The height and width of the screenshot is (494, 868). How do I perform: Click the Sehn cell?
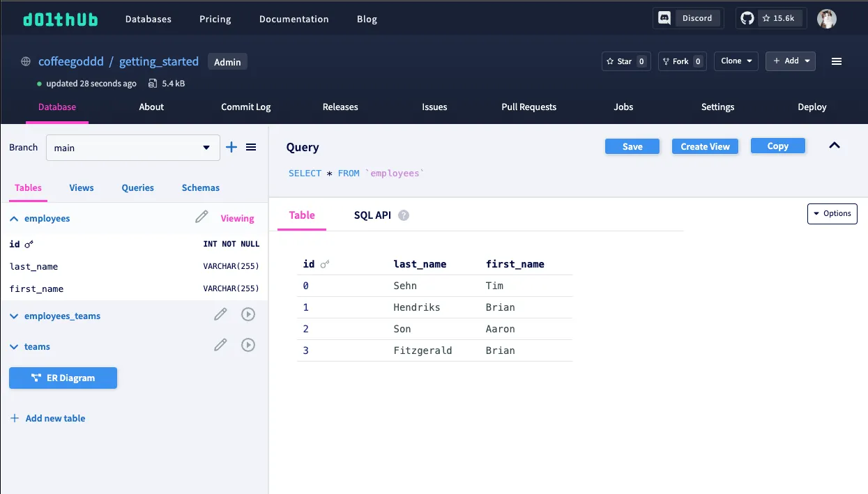[405, 286]
